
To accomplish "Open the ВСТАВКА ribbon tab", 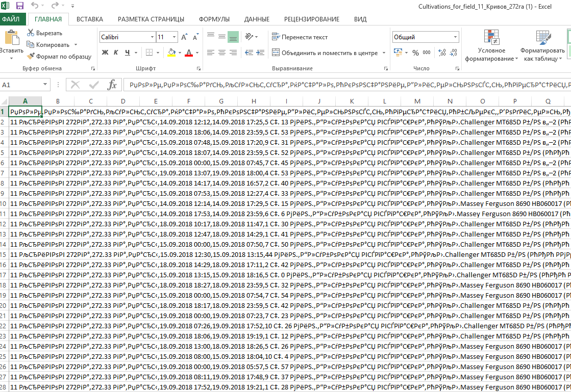I will coord(90,19).
